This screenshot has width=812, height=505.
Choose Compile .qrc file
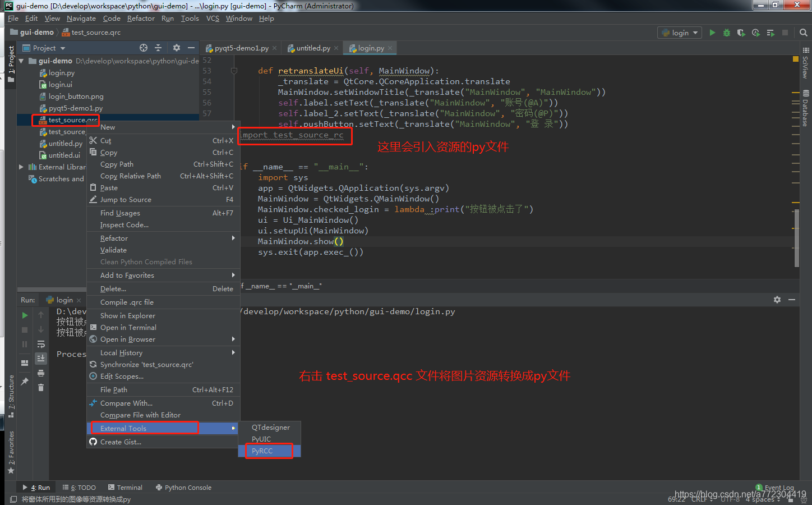click(x=163, y=302)
